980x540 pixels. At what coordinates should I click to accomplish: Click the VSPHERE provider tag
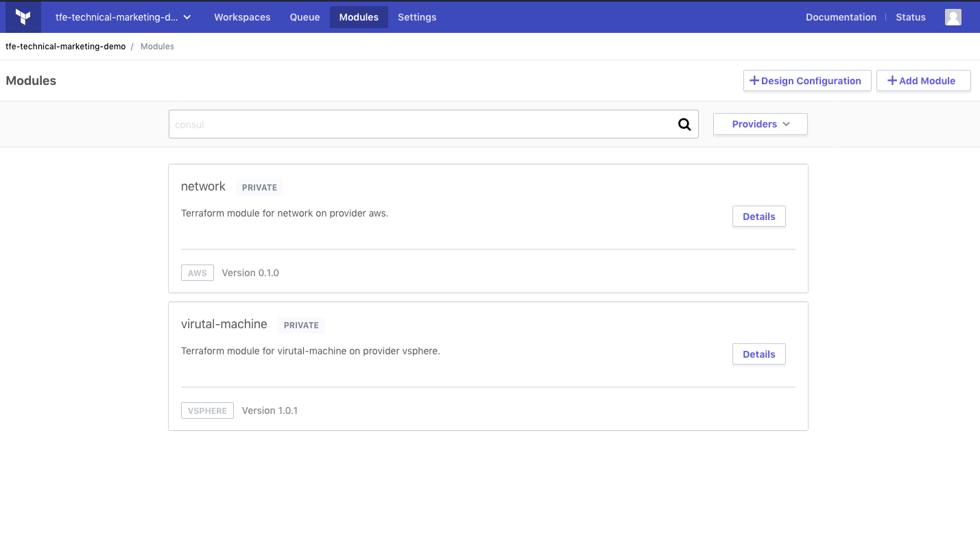coord(207,410)
